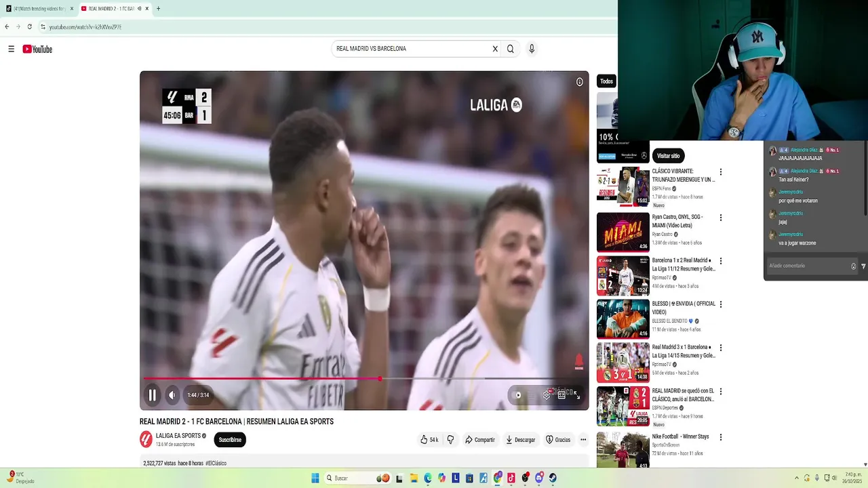Click the browser address bar URL
The width and height of the screenshot is (868, 488).
85,27
